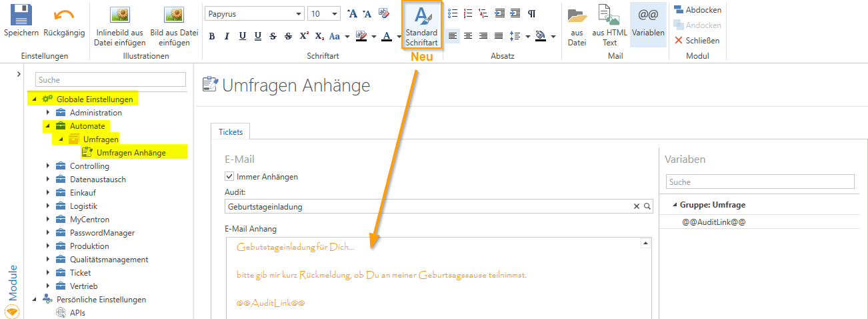
Task: Click the Variablen Suche input field
Action: (759, 182)
